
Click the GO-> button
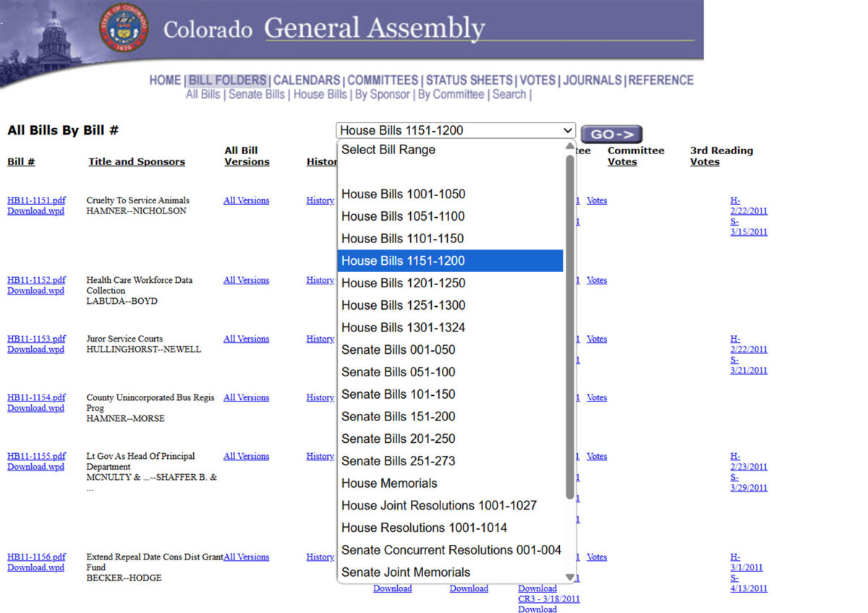click(611, 134)
